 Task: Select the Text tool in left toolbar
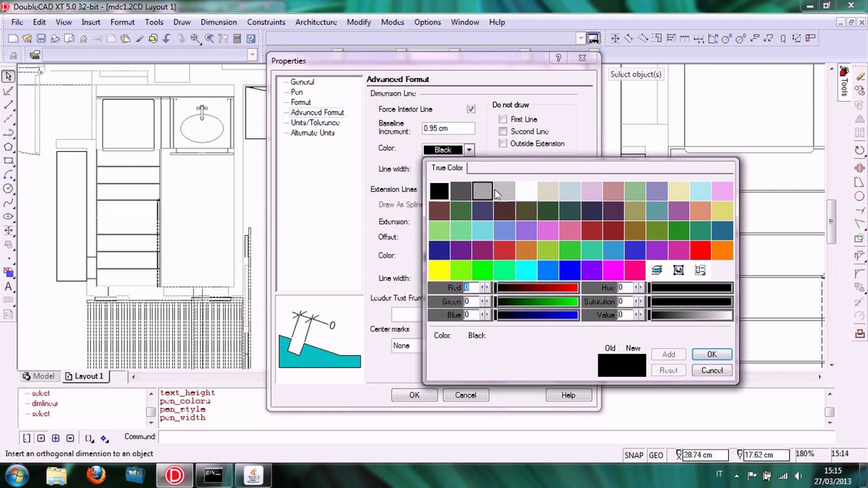coord(8,287)
